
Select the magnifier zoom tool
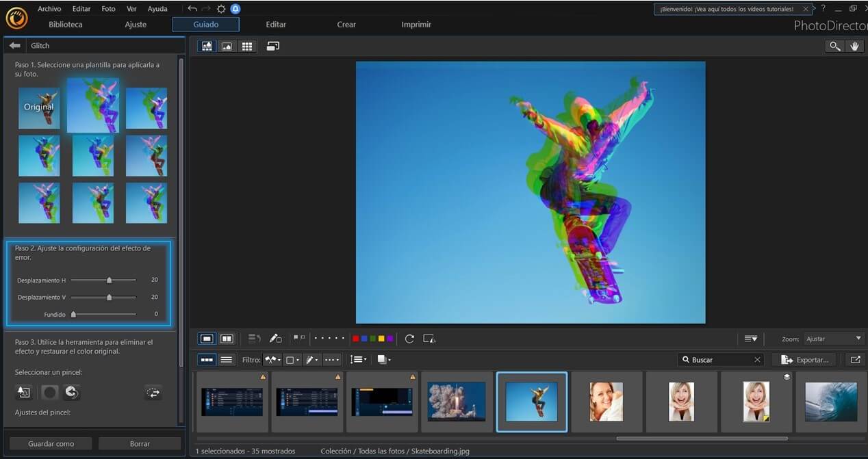point(834,46)
